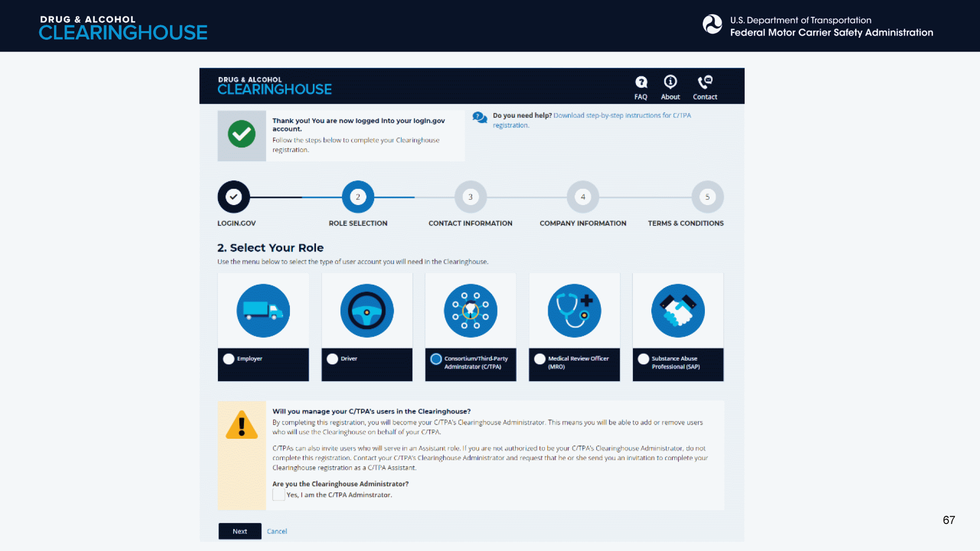Check 'Yes, I am the C/TPA Administrator'
980x551 pixels.
point(279,494)
